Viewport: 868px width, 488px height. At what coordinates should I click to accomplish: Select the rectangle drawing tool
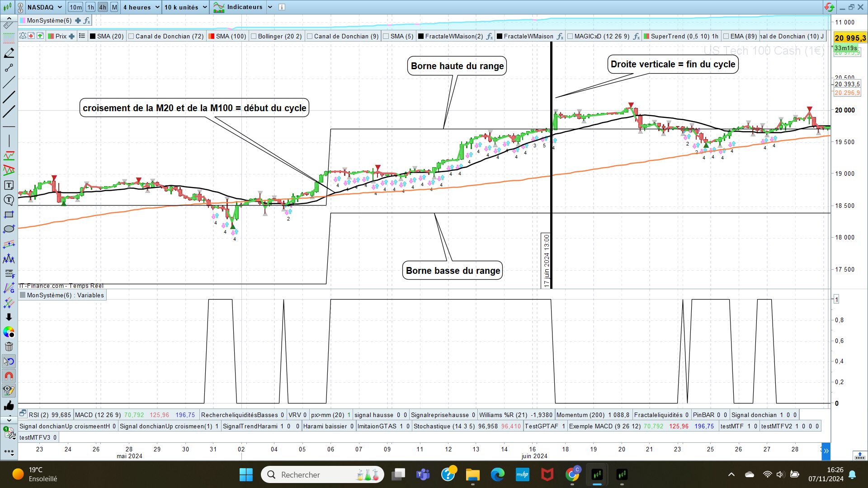9,215
